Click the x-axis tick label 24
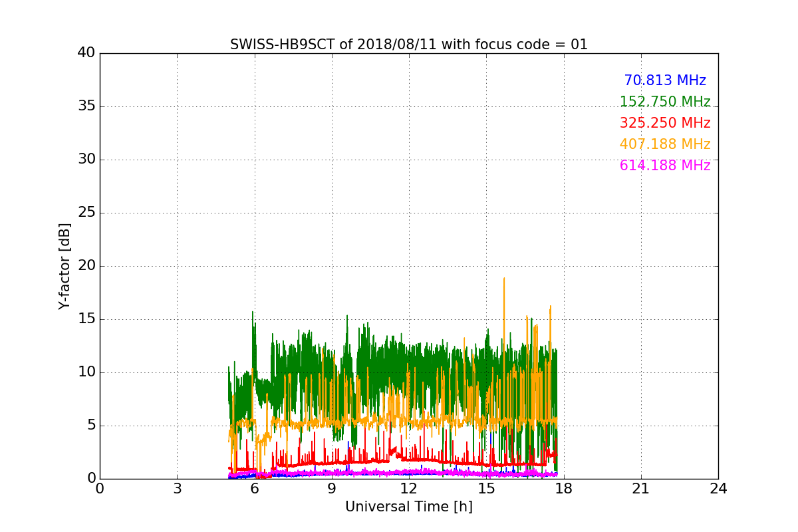The width and height of the screenshot is (798, 532). [x=718, y=489]
